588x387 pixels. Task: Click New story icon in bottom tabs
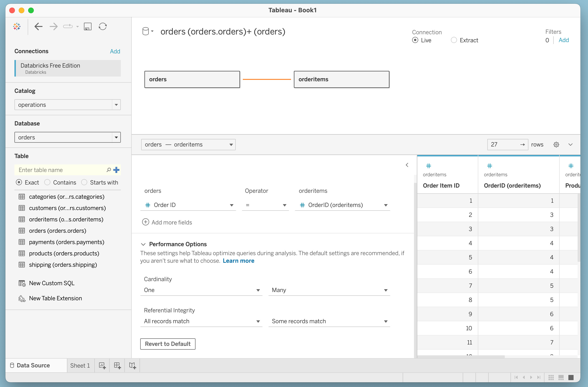(132, 365)
